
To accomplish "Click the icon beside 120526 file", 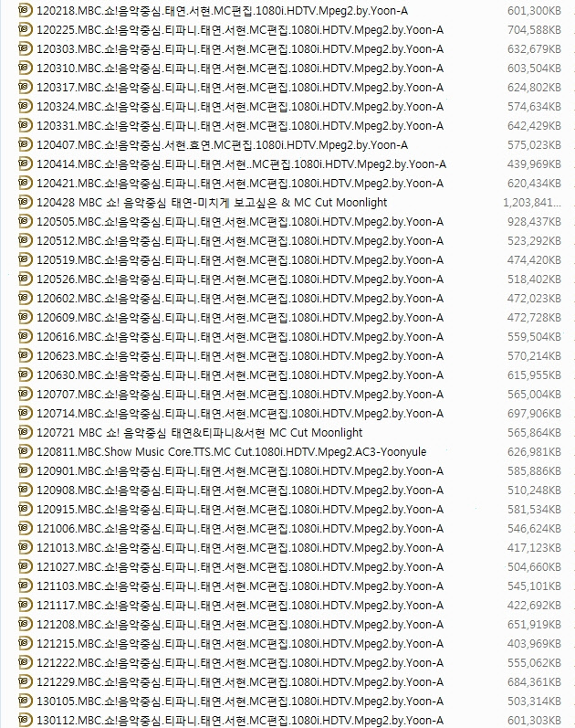I will 26,279.
